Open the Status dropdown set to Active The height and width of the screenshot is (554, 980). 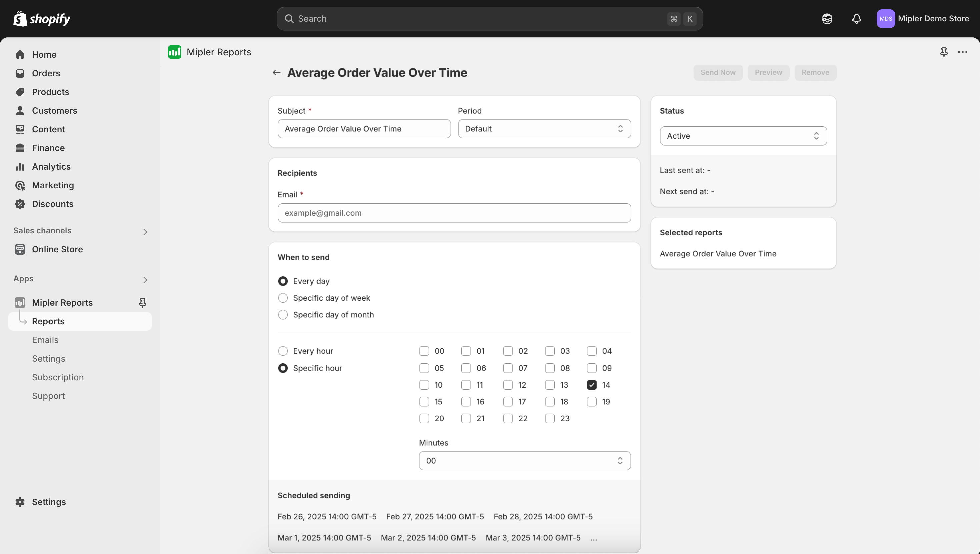coord(743,136)
